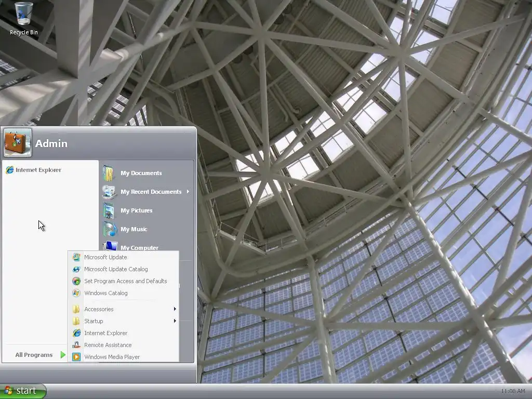This screenshot has width=532, height=399.
Task: Click the taskbar clock showing 11:08 AM
Action: point(513,391)
